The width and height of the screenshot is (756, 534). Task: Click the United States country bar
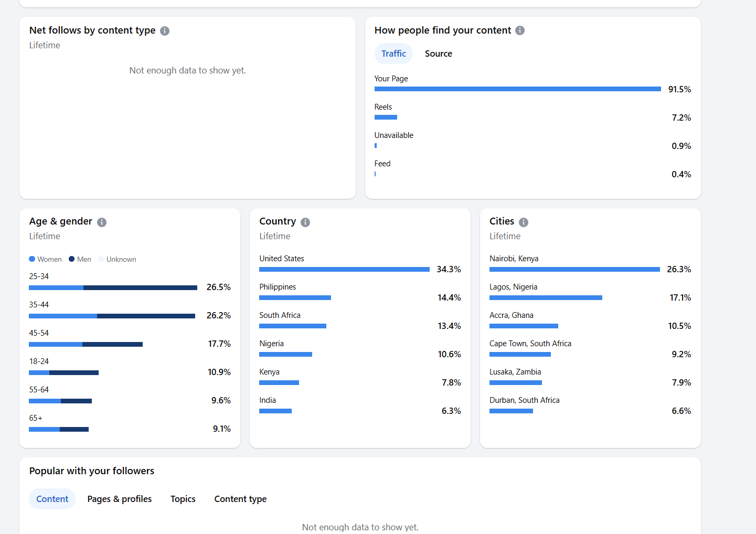[x=344, y=270]
